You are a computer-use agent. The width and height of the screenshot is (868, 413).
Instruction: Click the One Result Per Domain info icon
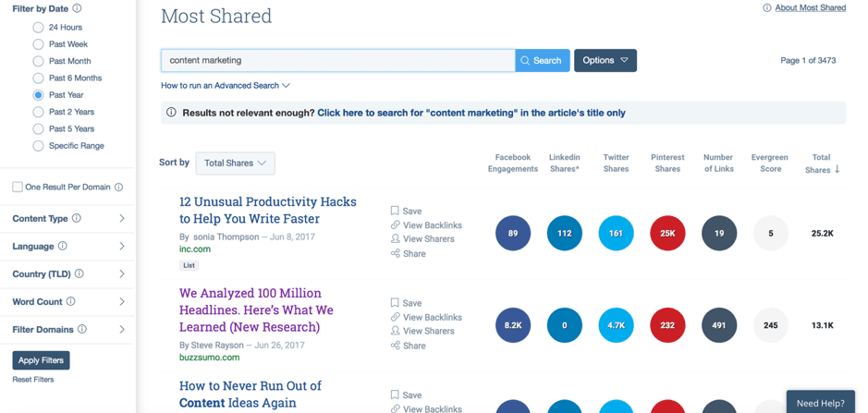118,188
